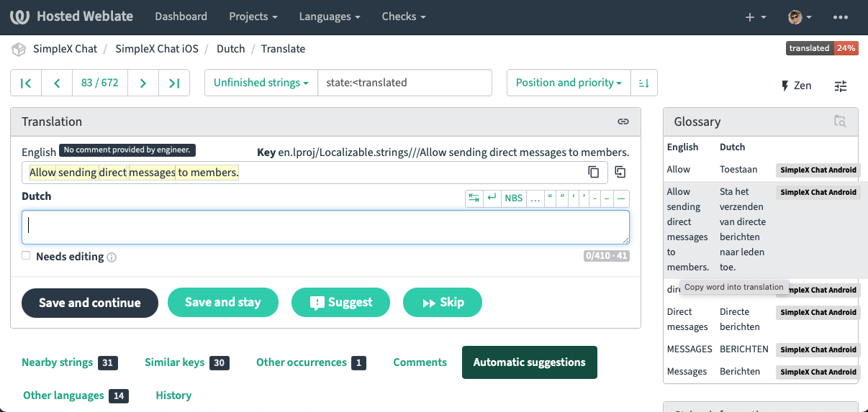
Task: Skip this string
Action: (x=442, y=303)
